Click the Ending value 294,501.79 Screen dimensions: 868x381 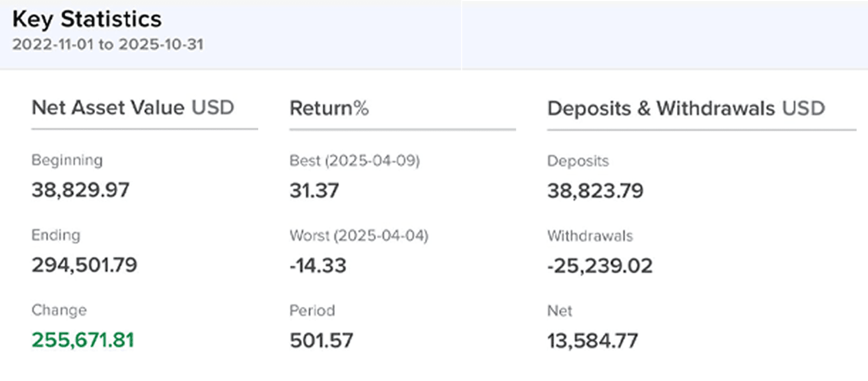click(84, 265)
